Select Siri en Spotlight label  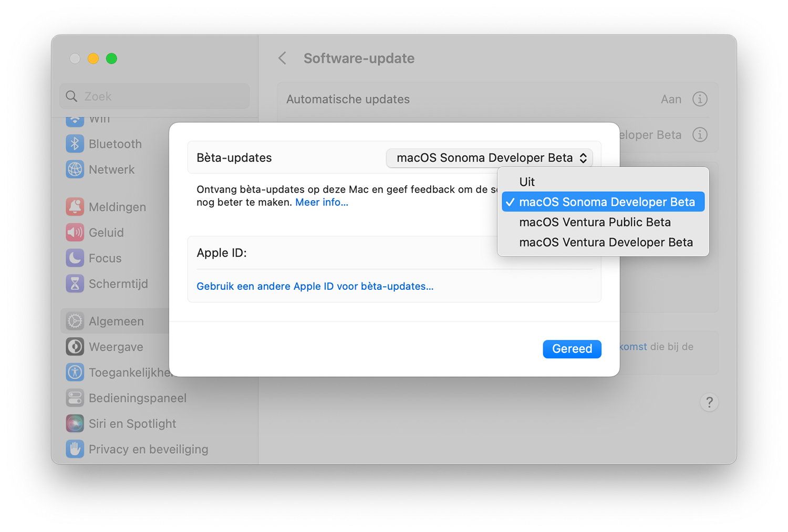(x=132, y=424)
